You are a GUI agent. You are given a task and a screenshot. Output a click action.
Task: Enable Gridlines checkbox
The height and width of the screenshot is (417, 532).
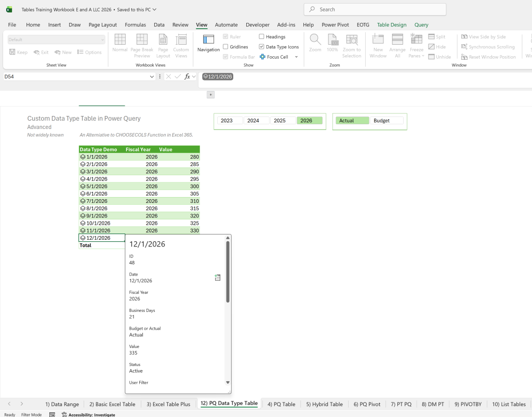(x=225, y=47)
